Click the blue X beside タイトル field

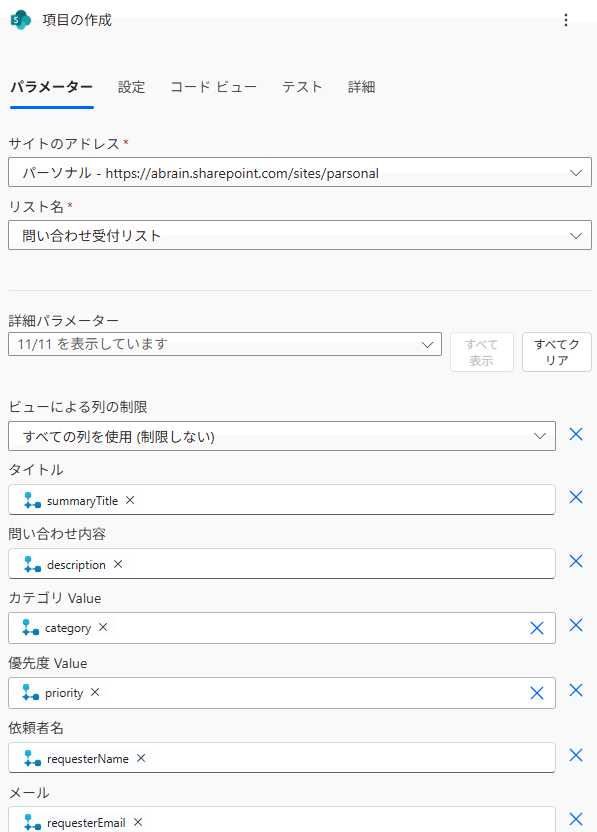tap(576, 497)
